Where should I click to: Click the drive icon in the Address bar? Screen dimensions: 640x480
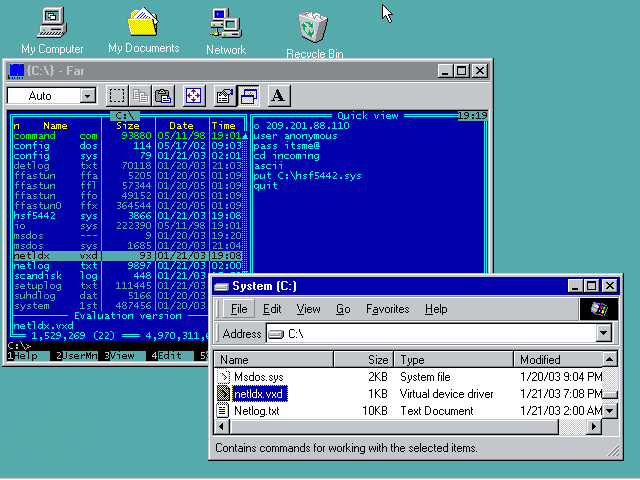(x=276, y=334)
